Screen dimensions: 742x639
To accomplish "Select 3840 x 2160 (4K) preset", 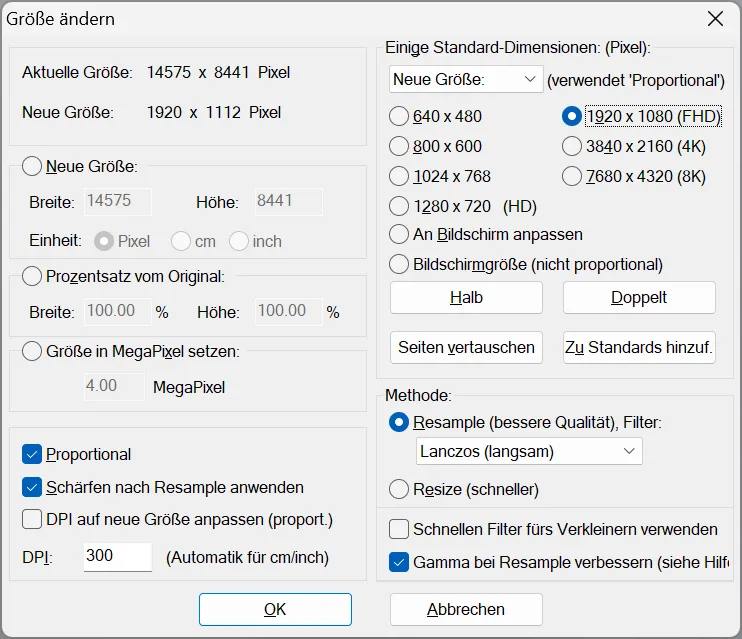I will (x=572, y=146).
